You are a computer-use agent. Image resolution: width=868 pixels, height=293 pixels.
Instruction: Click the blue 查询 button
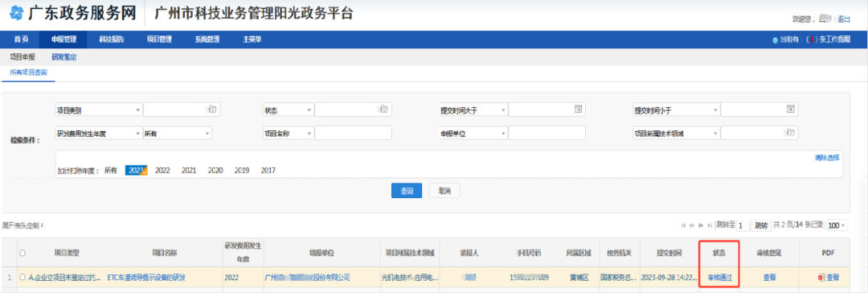click(407, 191)
